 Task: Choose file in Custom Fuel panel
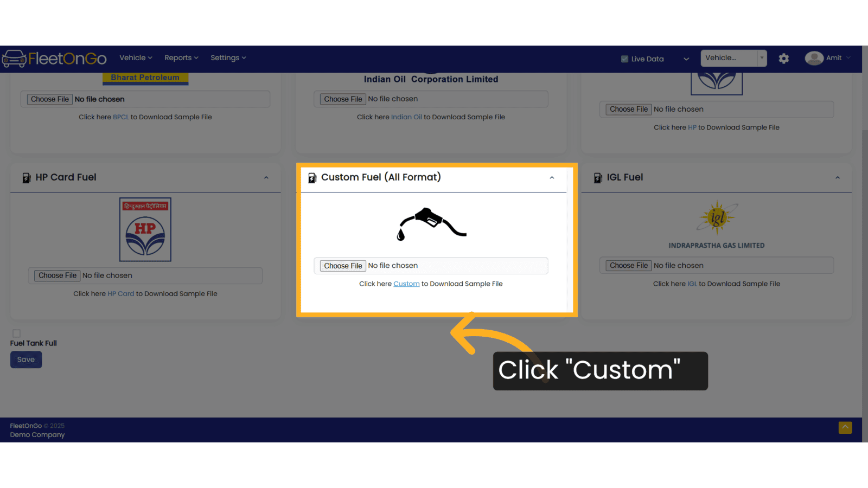(x=343, y=266)
